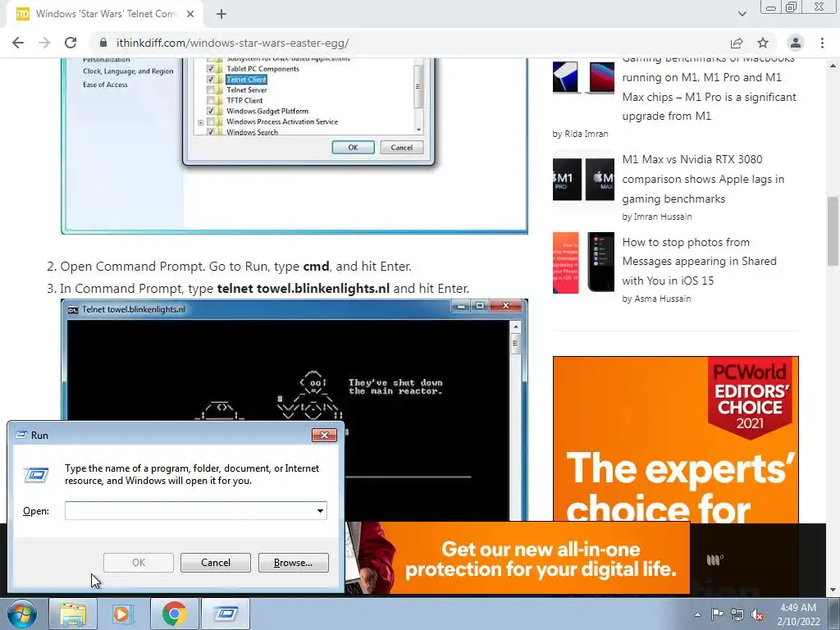The height and width of the screenshot is (630, 840).
Task: Click the page vertical scrollbar thumb
Action: coord(833,231)
